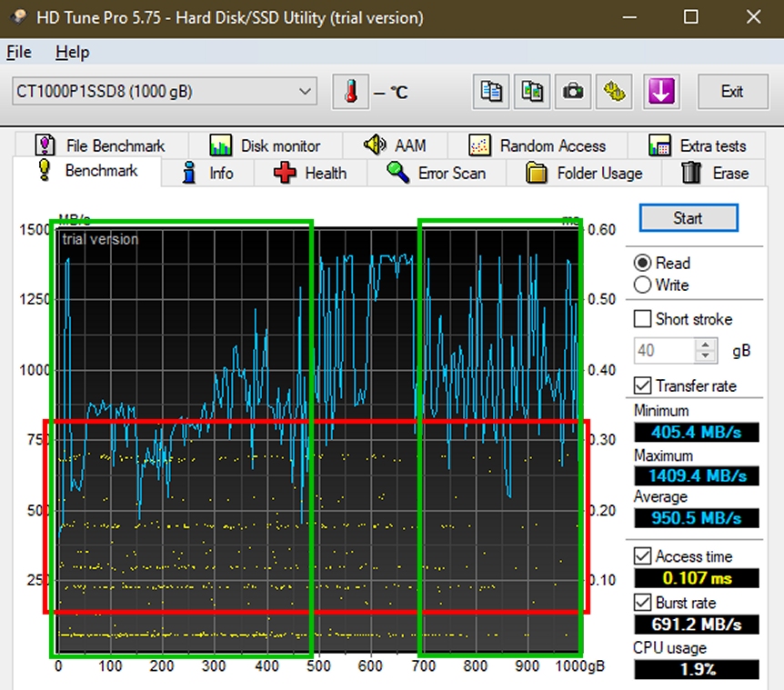Switch to the Random Access tab

[538, 145]
